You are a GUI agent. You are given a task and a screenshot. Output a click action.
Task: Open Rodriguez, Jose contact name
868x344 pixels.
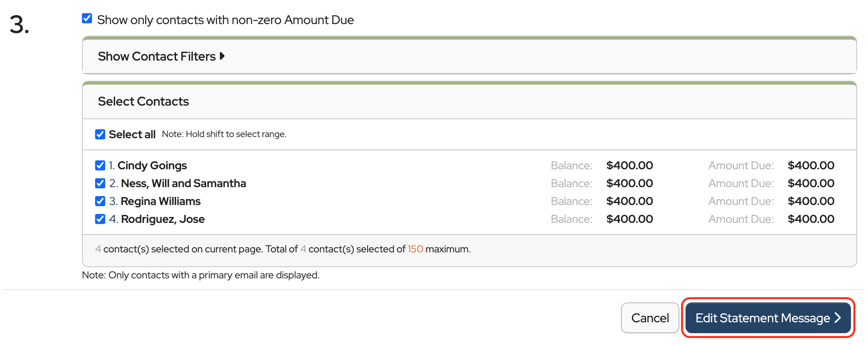163,219
